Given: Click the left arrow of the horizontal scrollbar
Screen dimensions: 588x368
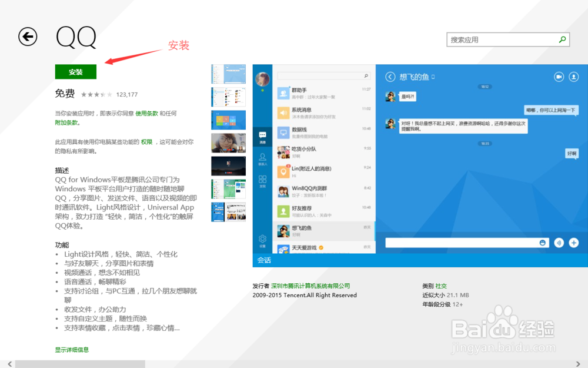Looking at the screenshot, I should tap(9, 364).
